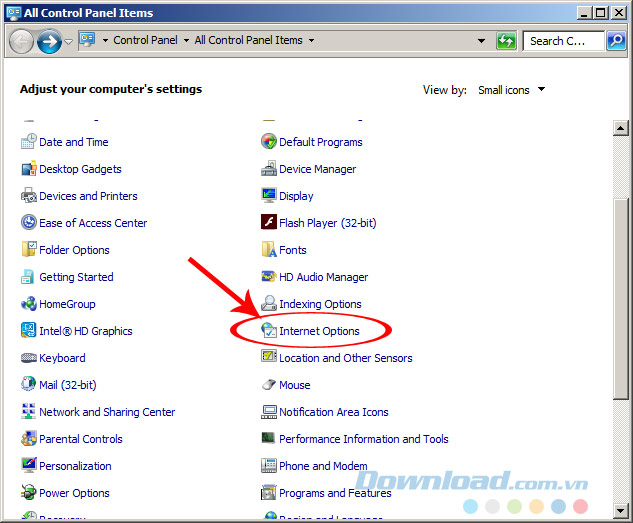Open the Fonts link text
Image resolution: width=633 pixels, height=523 pixels.
(x=293, y=250)
